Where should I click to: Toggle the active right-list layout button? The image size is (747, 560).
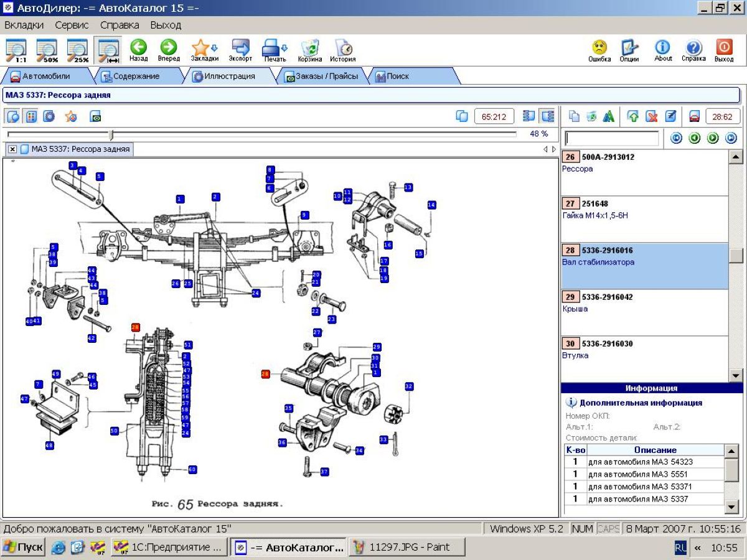[547, 116]
